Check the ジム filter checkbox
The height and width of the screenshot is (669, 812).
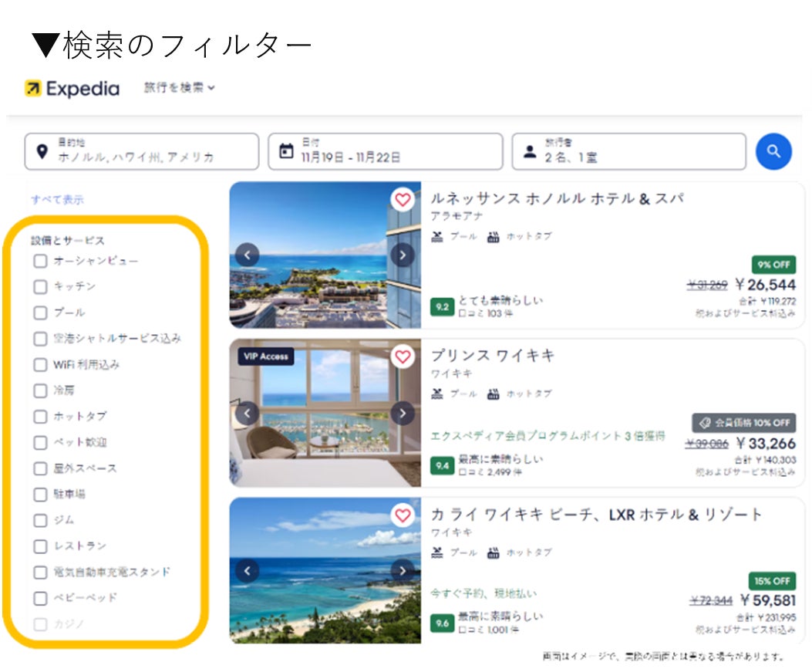[x=40, y=520]
